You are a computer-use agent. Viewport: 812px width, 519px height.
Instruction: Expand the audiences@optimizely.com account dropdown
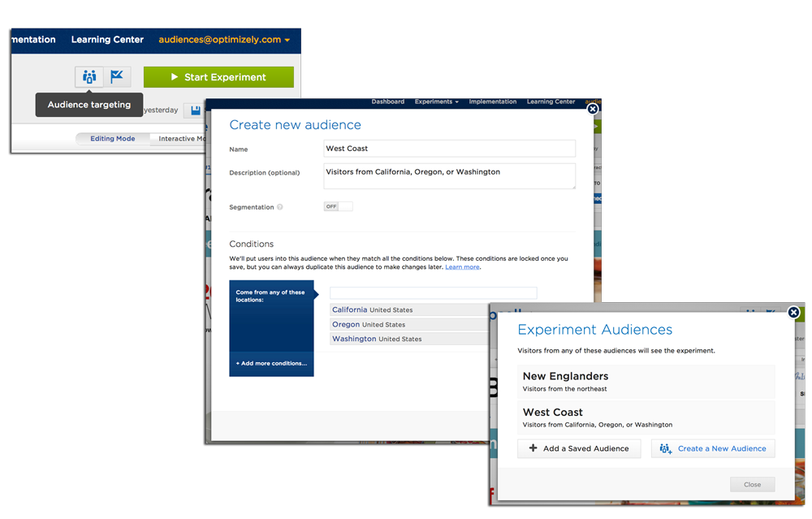click(224, 40)
